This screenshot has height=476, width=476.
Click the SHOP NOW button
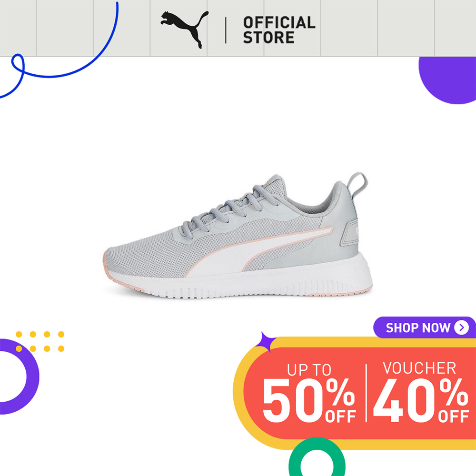click(x=425, y=327)
